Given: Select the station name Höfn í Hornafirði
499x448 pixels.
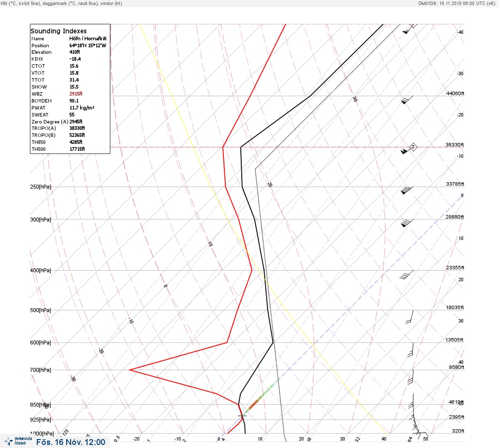Looking at the screenshot, I should pyautogui.click(x=88, y=38).
